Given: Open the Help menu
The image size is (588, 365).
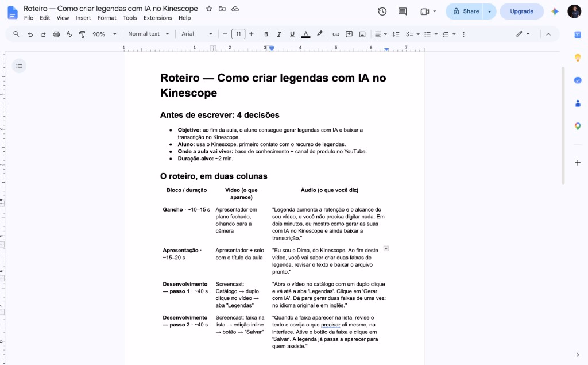Looking at the screenshot, I should [x=184, y=18].
